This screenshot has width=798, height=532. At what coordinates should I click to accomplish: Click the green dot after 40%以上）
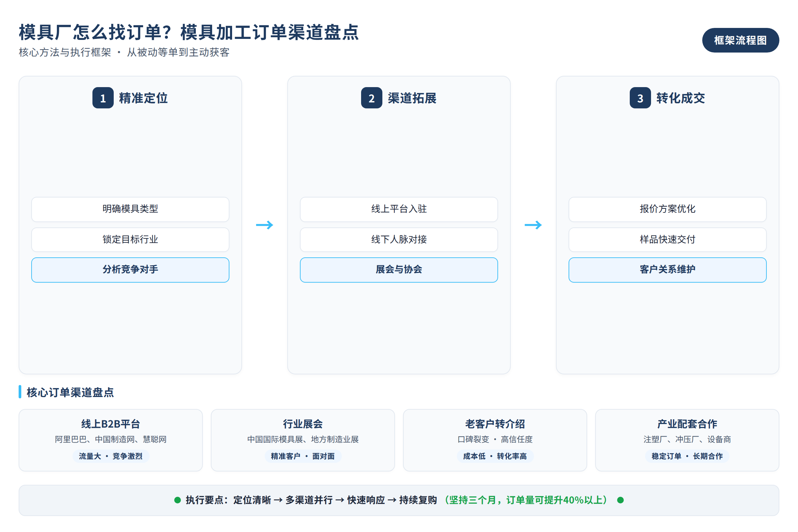pos(620,500)
